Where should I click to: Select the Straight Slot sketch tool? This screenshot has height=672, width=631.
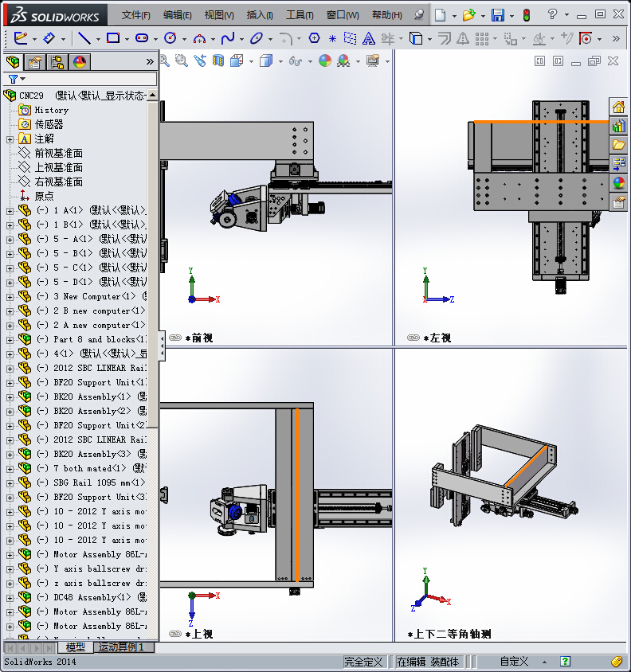(142, 38)
